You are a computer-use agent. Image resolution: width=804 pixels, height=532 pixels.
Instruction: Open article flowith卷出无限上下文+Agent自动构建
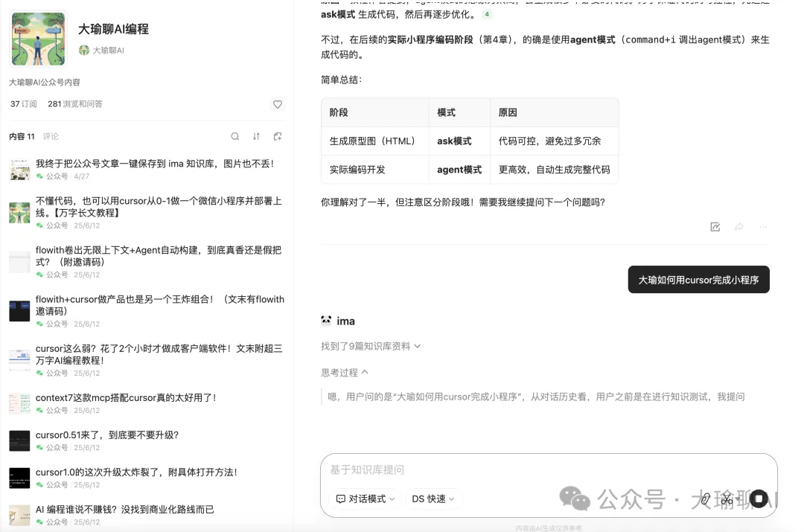[159, 256]
